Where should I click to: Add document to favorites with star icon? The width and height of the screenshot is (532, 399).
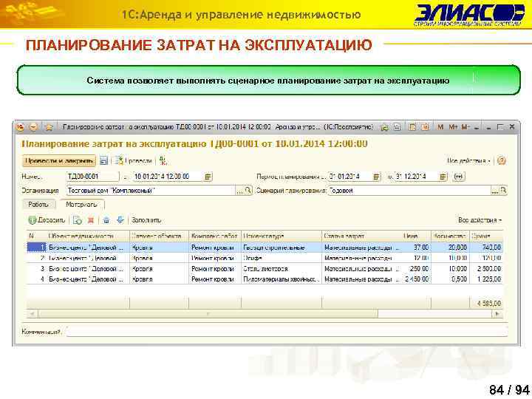coord(49,127)
